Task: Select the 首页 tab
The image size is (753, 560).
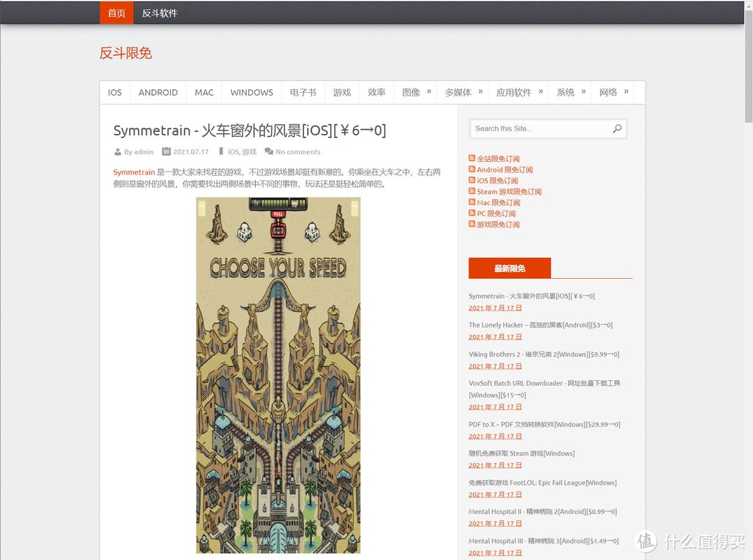Action: (x=116, y=12)
